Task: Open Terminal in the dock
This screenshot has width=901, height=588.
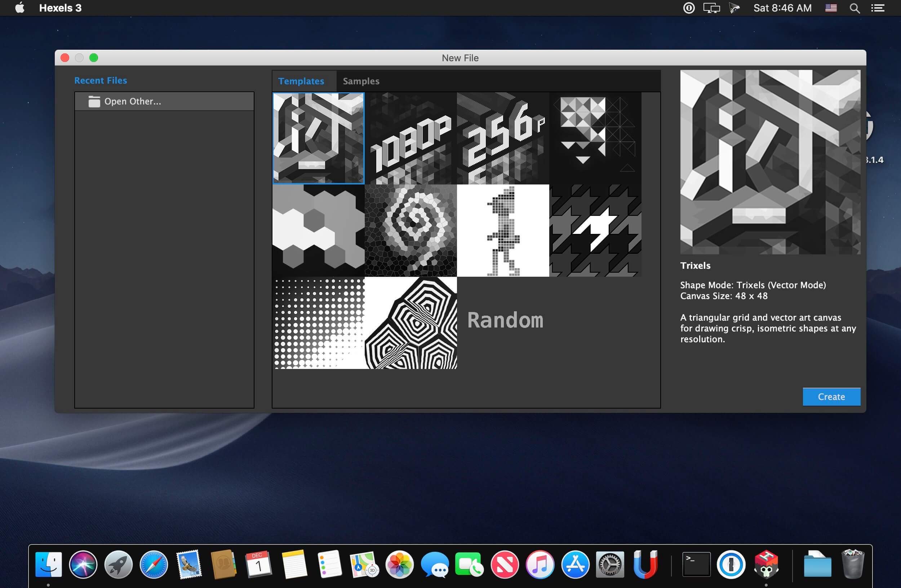Action: [696, 564]
